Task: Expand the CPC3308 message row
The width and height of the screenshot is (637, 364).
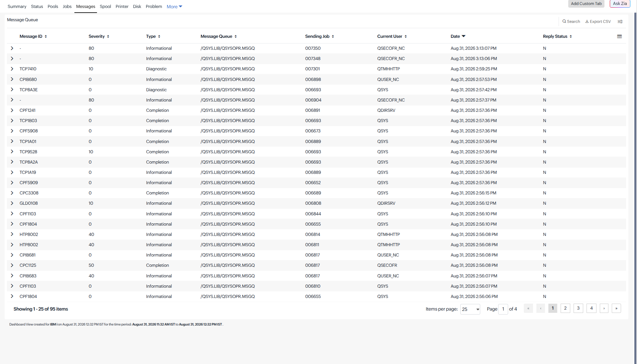Action: pos(12,193)
